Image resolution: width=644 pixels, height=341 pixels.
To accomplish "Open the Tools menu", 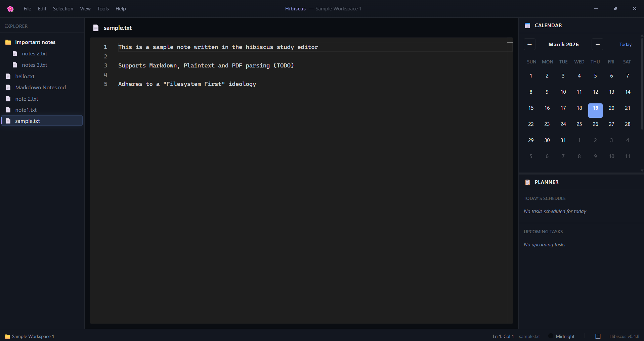I will pyautogui.click(x=103, y=9).
